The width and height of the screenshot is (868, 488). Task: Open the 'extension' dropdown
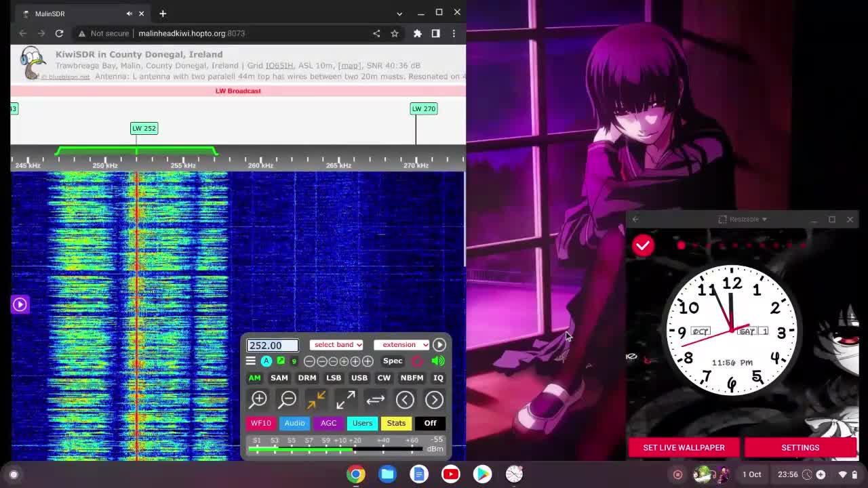[x=401, y=345]
